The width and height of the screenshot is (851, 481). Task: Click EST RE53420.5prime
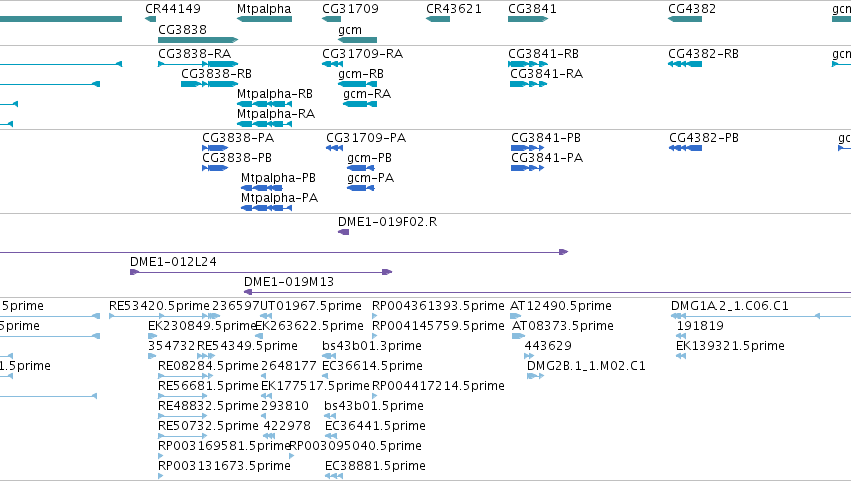[159, 306]
